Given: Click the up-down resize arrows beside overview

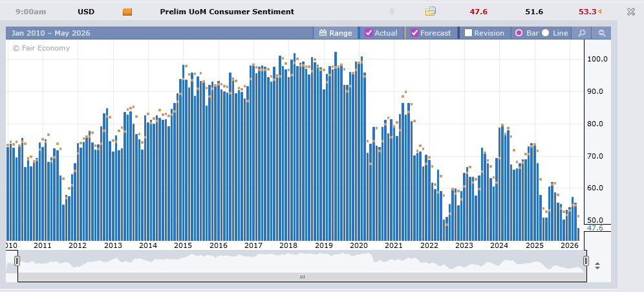Looking at the screenshot, I should (x=597, y=265).
